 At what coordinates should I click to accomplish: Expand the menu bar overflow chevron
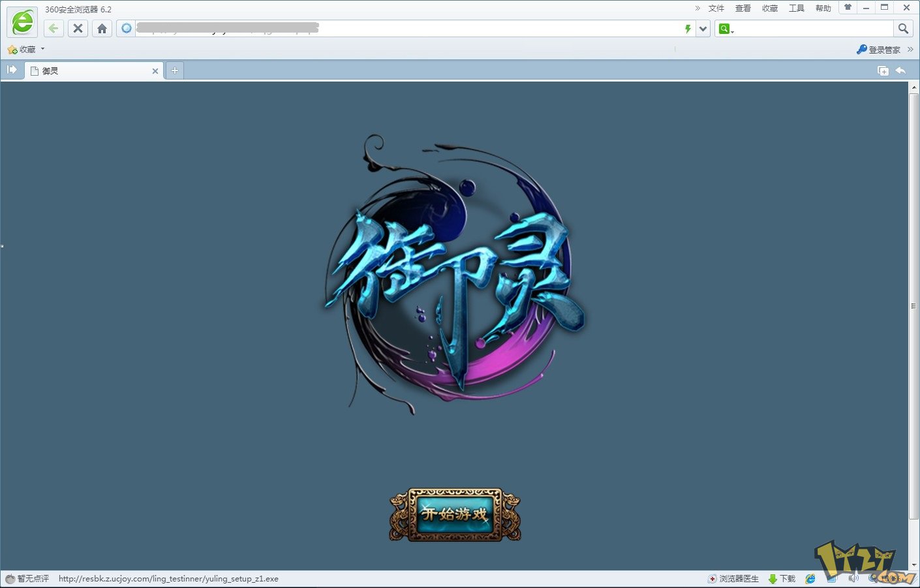coord(698,8)
